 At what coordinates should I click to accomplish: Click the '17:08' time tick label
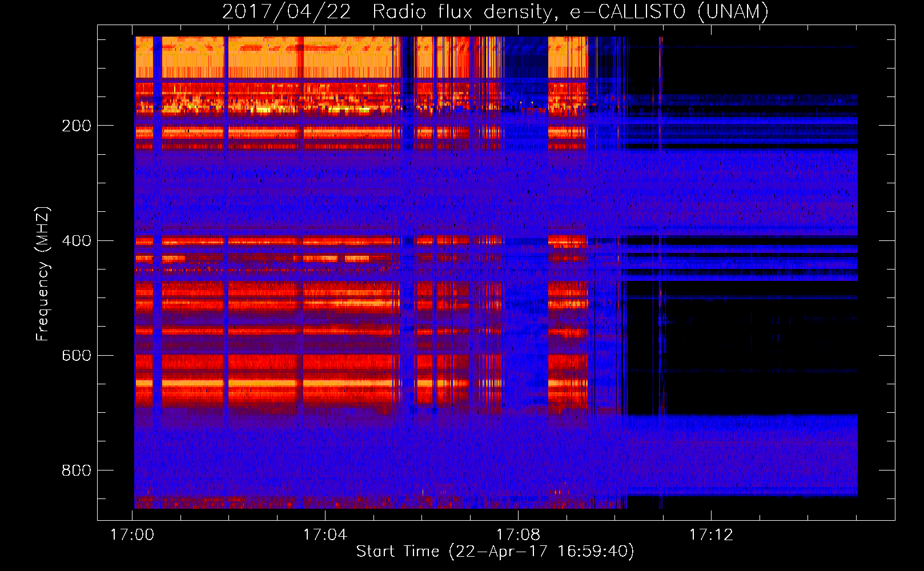pyautogui.click(x=519, y=534)
